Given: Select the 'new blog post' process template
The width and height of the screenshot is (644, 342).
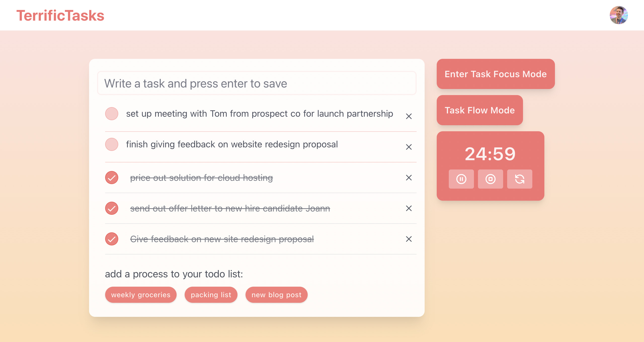Looking at the screenshot, I should click(276, 295).
